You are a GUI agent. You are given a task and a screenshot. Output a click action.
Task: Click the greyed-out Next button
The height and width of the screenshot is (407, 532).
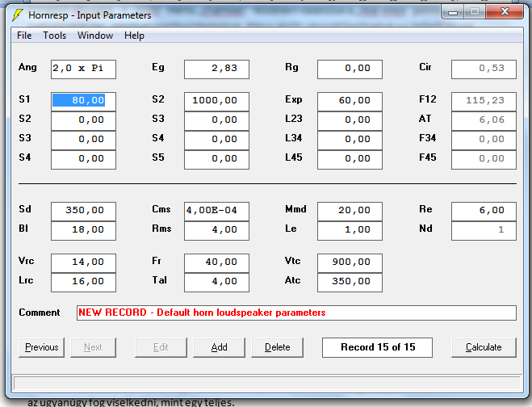93,347
